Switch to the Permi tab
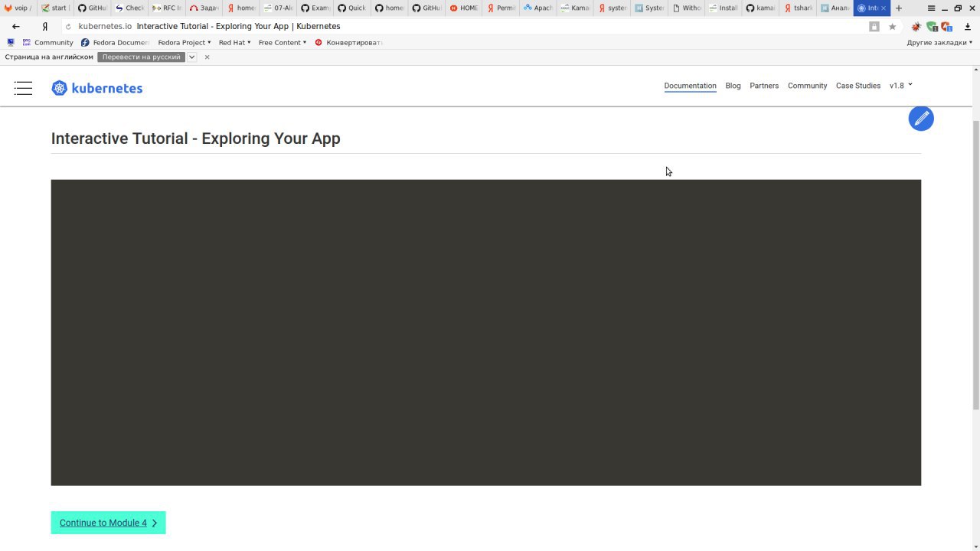This screenshot has width=980, height=551. pyautogui.click(x=501, y=8)
